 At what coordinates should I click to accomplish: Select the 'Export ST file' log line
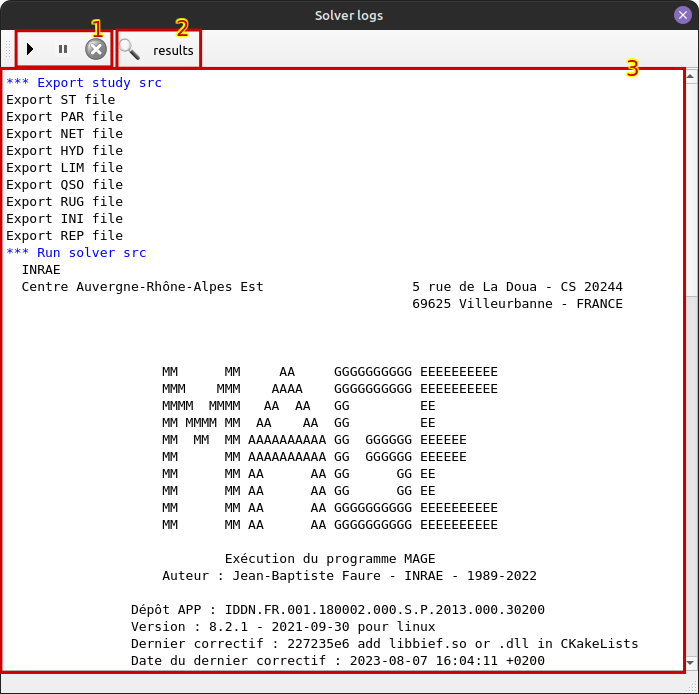tap(60, 100)
